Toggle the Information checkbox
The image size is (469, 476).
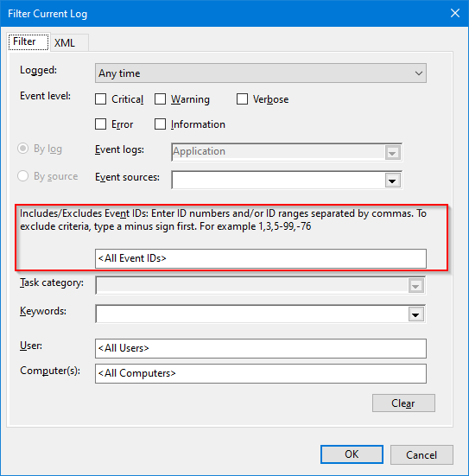pyautogui.click(x=160, y=124)
